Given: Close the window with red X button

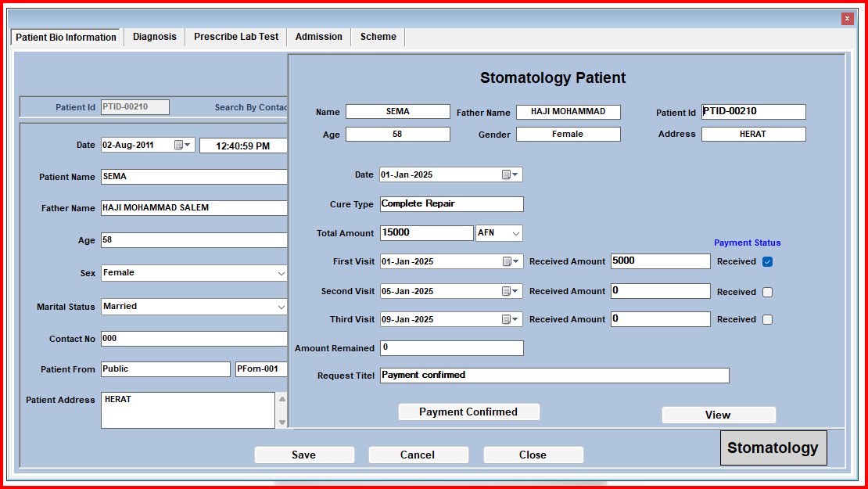Looking at the screenshot, I should click(847, 18).
